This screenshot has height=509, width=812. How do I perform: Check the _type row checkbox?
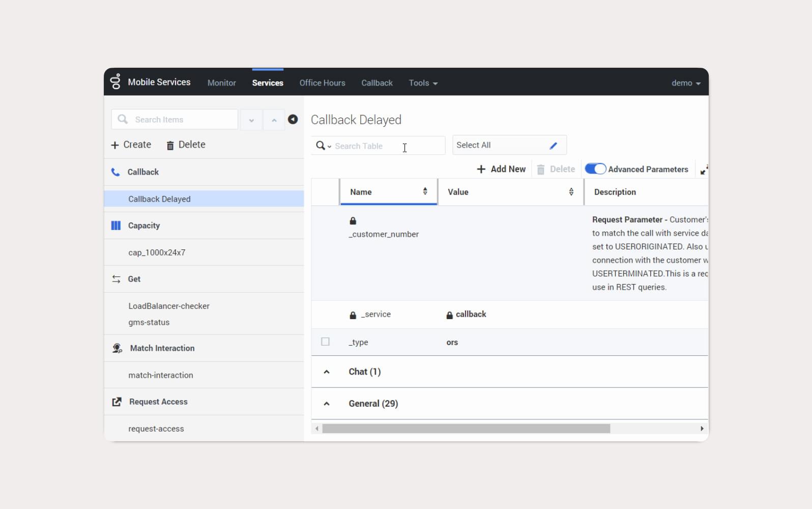pos(326,342)
